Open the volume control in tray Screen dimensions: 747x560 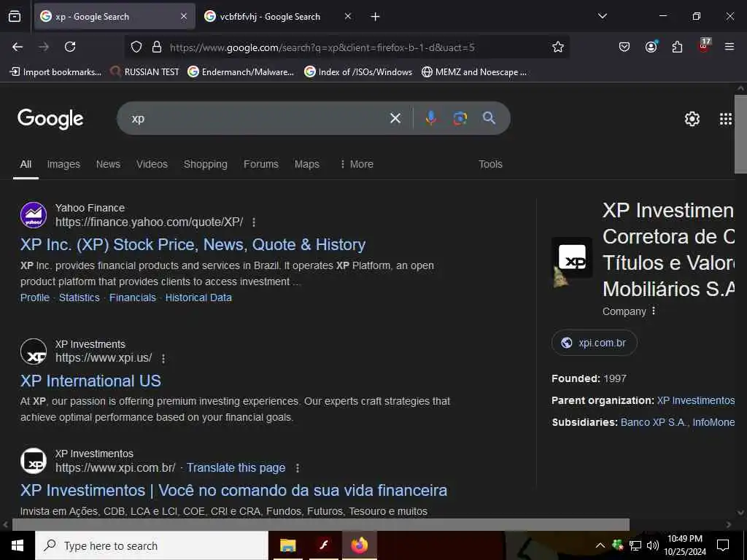pyautogui.click(x=653, y=545)
